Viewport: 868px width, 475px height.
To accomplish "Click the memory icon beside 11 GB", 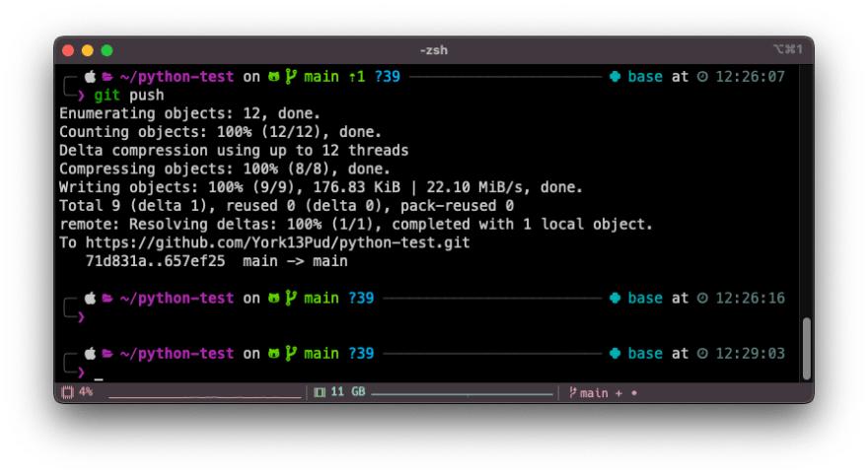I will [320, 392].
